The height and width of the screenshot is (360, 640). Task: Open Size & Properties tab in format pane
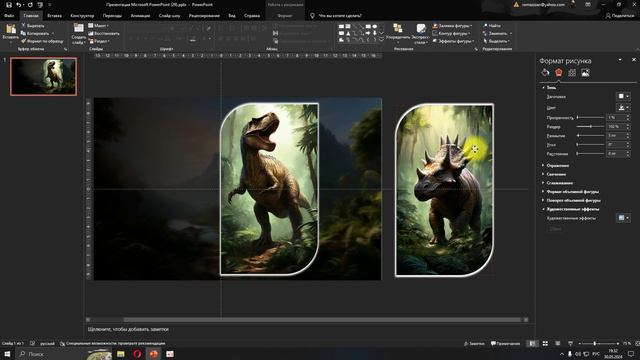coord(572,73)
